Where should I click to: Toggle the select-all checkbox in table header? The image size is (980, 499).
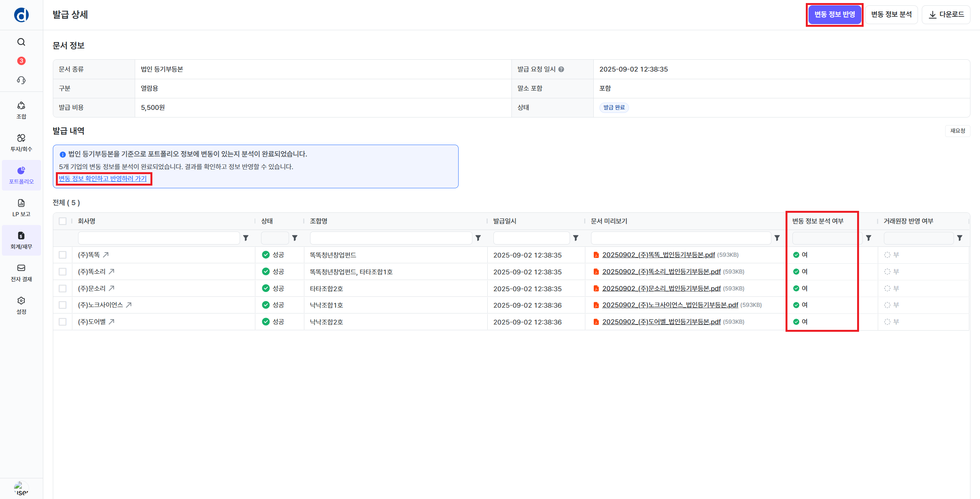tap(63, 221)
